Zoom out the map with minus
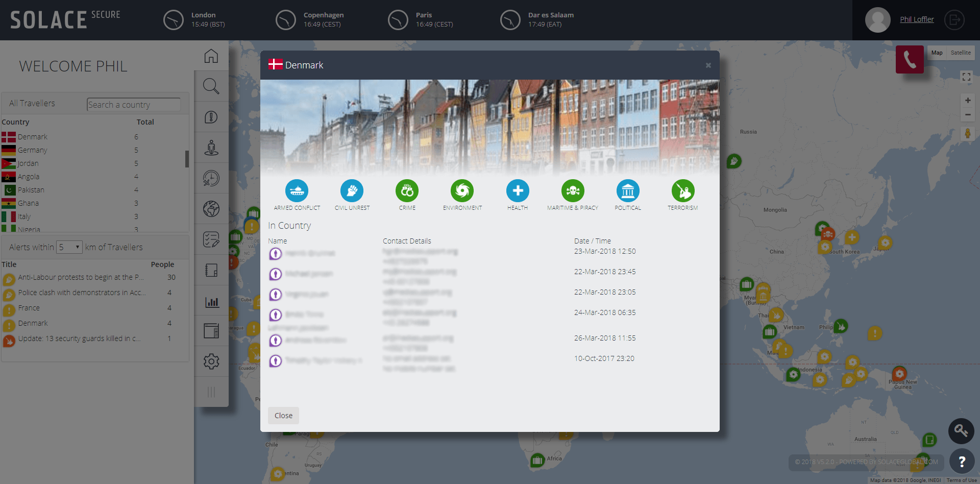 tap(968, 115)
